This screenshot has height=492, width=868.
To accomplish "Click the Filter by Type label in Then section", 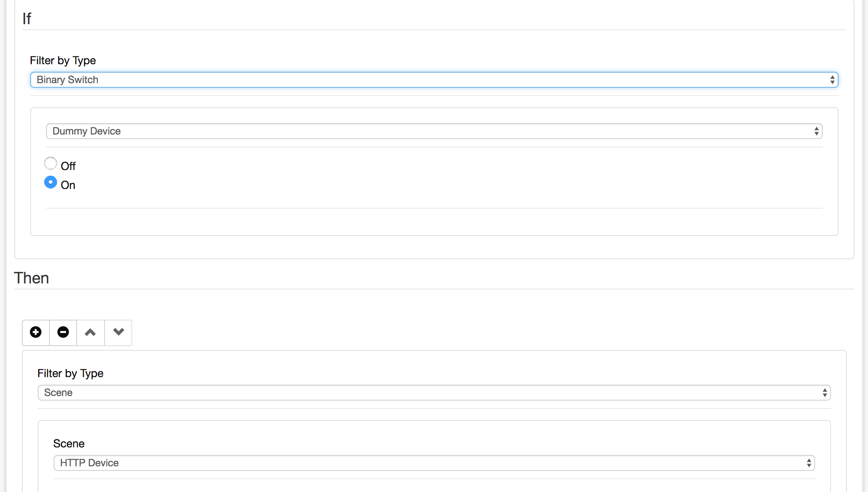I will [x=71, y=373].
